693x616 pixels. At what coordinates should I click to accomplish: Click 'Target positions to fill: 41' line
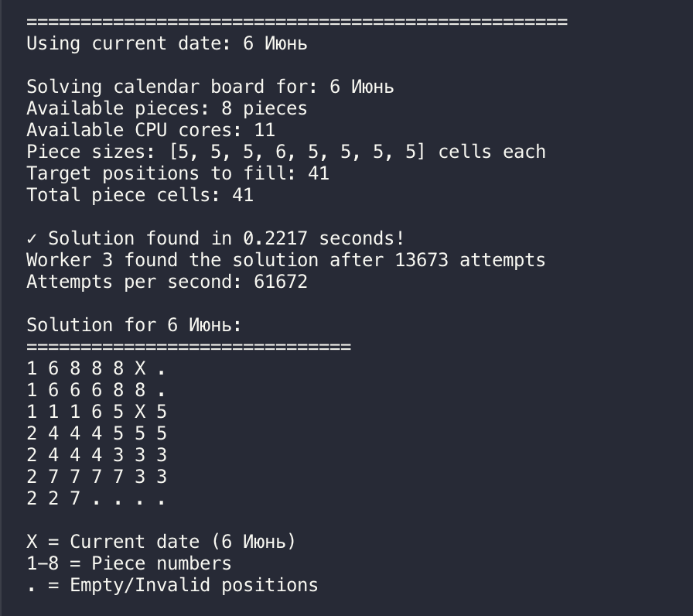pos(178,173)
